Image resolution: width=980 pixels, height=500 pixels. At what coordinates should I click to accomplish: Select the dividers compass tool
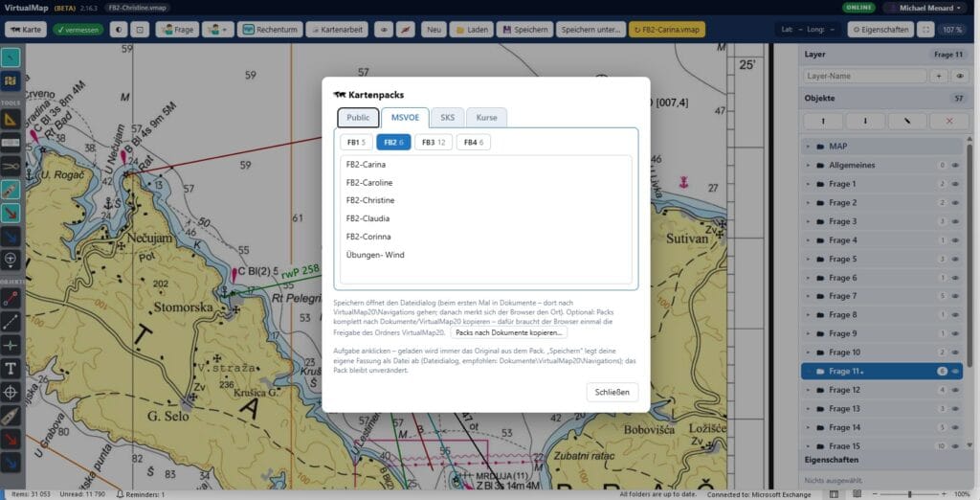point(11,167)
